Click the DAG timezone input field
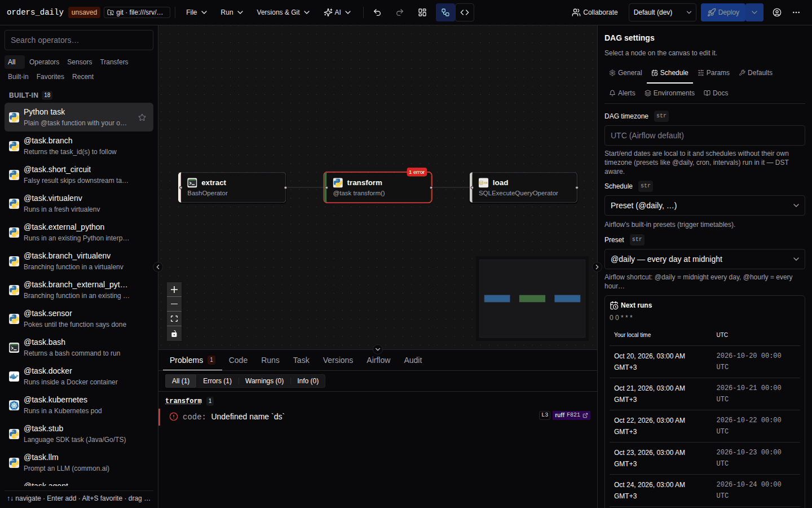The image size is (812, 508). click(705, 135)
